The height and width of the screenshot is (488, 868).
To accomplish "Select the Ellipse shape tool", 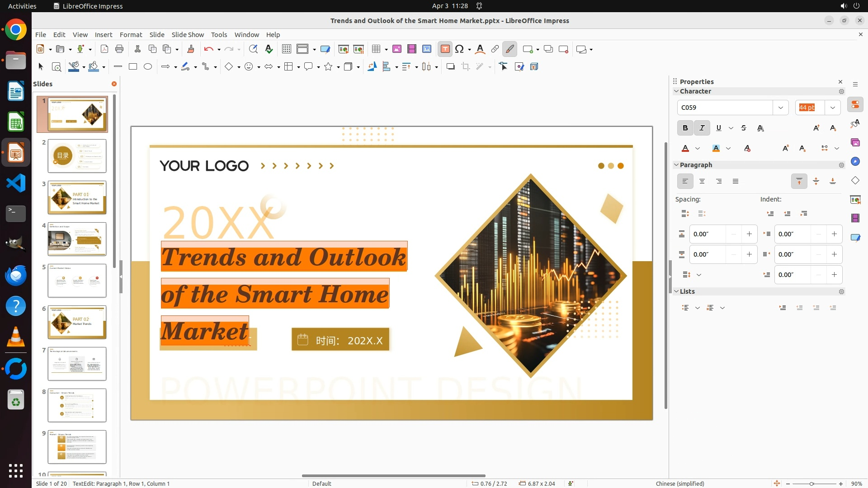I will 148,67.
